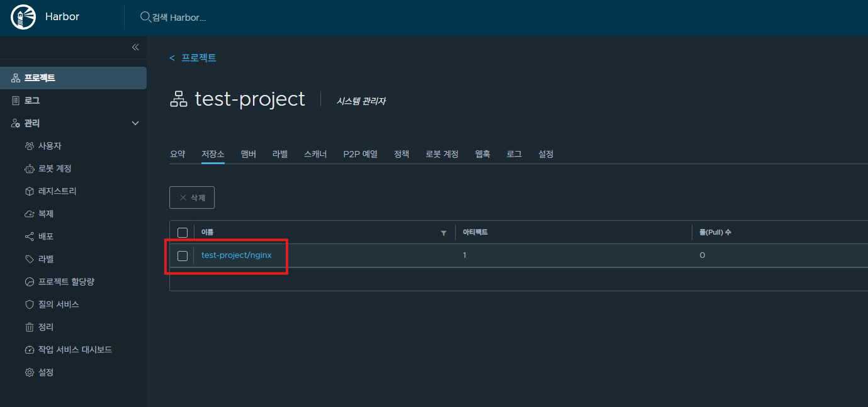This screenshot has height=407, width=868.
Task: Open 배포 in the sidebar
Action: click(46, 237)
